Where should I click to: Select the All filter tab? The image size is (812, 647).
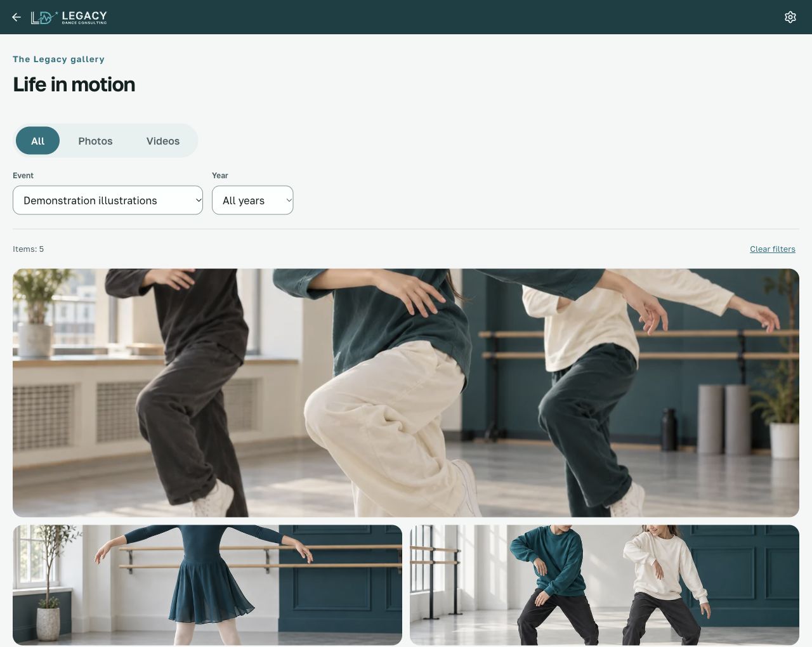click(x=37, y=141)
